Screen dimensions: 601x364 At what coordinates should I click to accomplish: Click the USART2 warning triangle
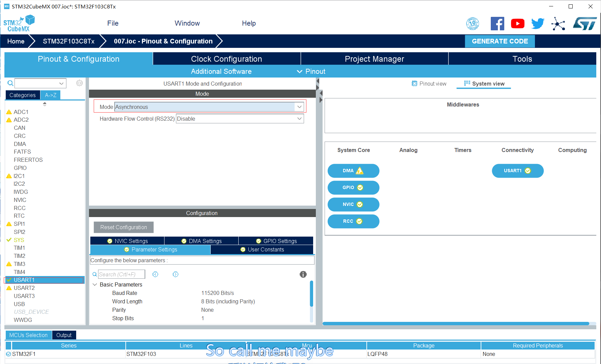pyautogui.click(x=9, y=288)
